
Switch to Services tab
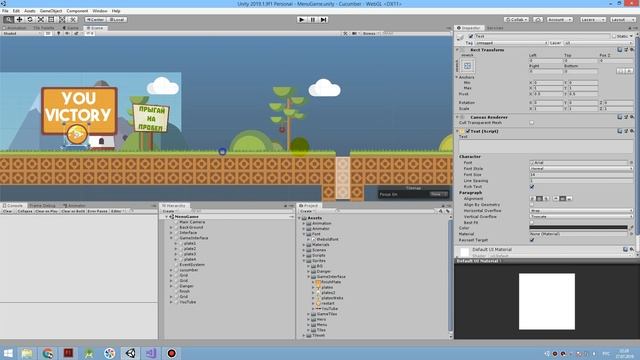[x=495, y=28]
